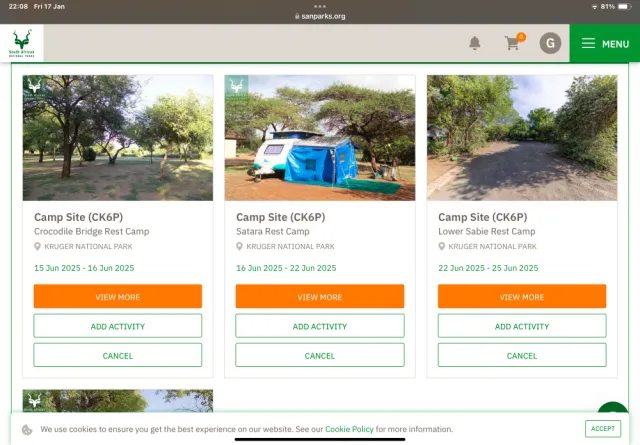Click the dates 22 Jun 2025 - 25 Jun 2025
Screen dimensions: 640x445
488,268
